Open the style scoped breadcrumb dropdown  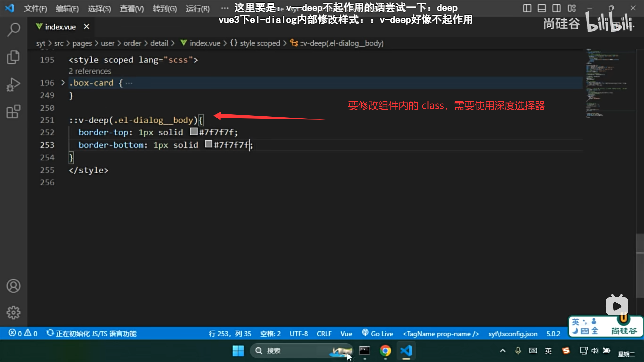click(x=260, y=43)
